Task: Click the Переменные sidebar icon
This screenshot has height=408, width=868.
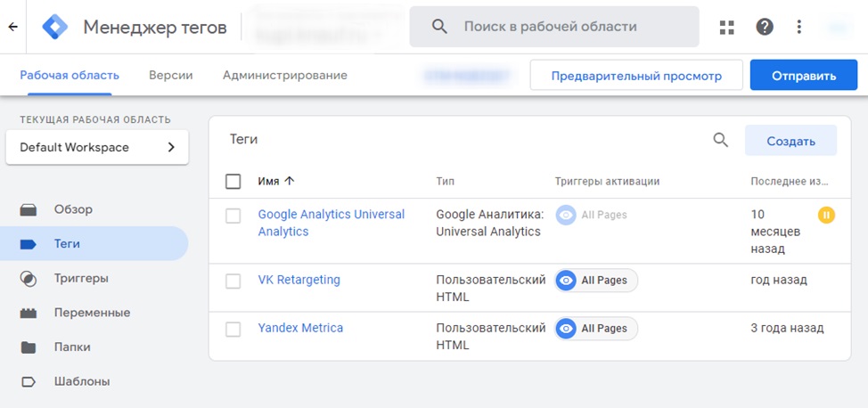Action: (29, 313)
